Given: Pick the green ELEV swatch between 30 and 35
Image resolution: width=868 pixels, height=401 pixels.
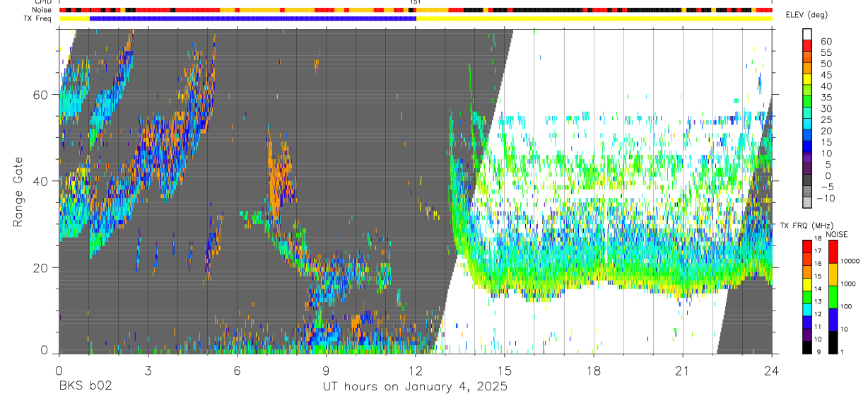Looking at the screenshot, I should (x=807, y=101).
